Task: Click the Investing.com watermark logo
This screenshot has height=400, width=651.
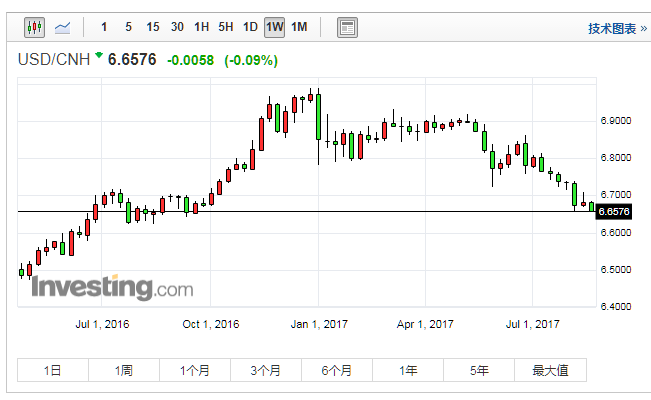Action: click(x=112, y=288)
